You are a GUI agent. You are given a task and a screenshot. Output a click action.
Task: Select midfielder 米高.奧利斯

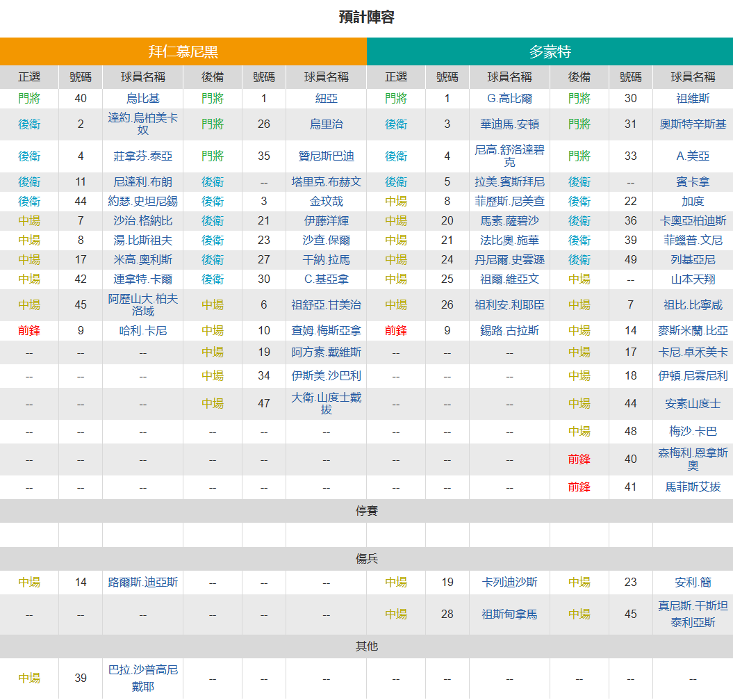coord(143,259)
